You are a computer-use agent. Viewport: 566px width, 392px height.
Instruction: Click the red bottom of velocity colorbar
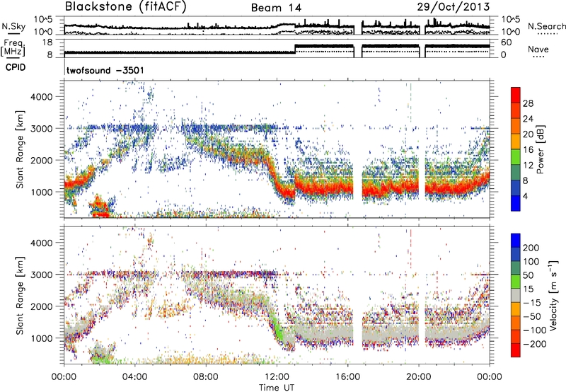coord(516,351)
